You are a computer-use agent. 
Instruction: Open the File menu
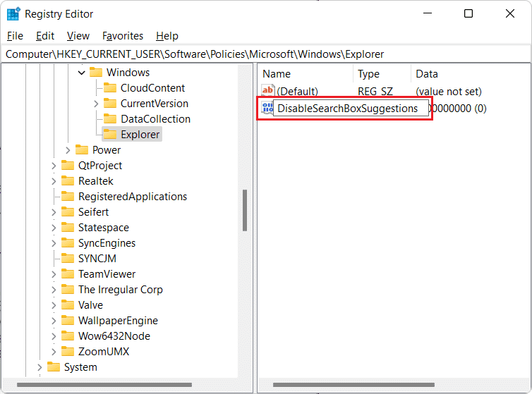(15, 36)
